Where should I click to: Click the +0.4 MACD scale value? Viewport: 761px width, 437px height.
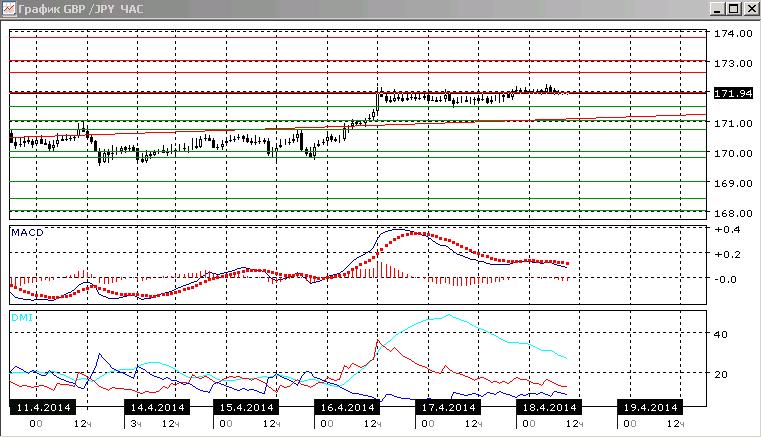point(727,230)
